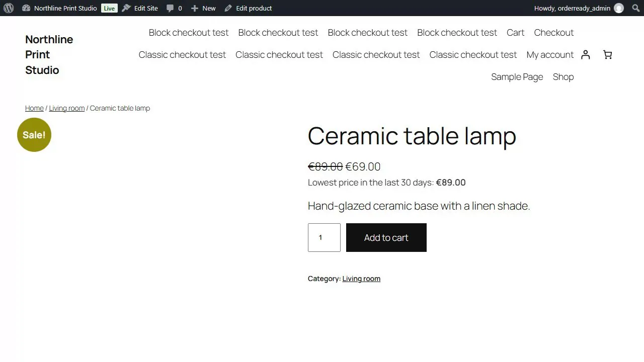Click the orderready_admin avatar icon
Image resolution: width=644 pixels, height=362 pixels.
click(619, 8)
